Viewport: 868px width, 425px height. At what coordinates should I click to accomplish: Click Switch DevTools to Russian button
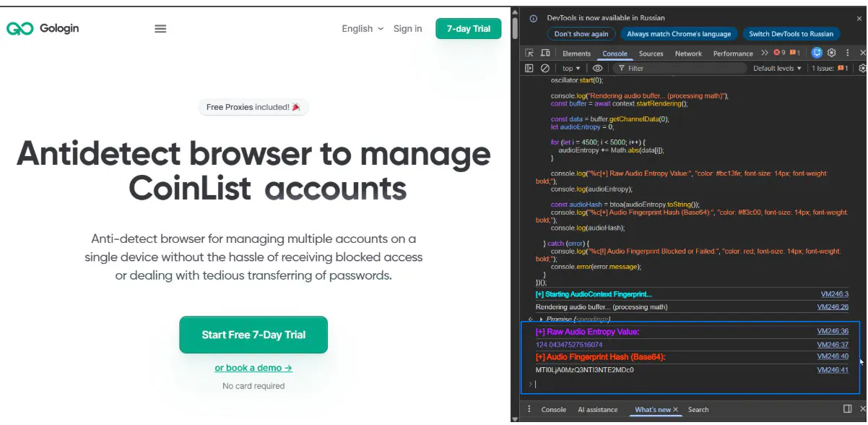(791, 34)
